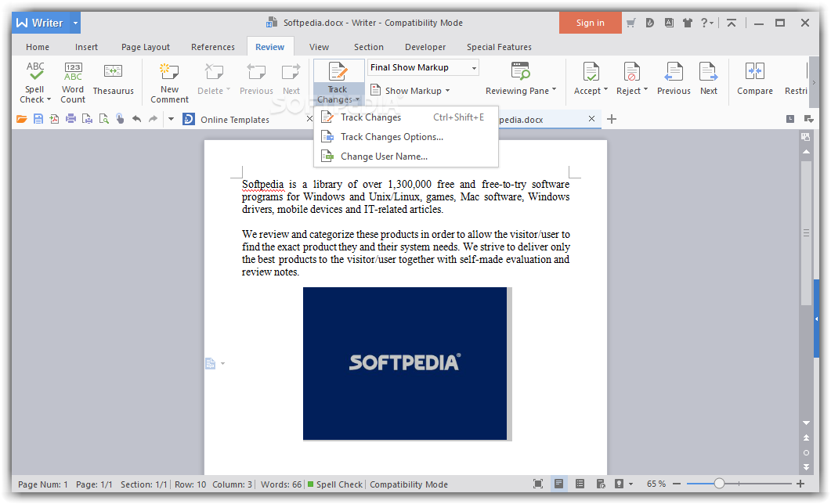
Task: Enable Track Changes from the menu
Action: tap(370, 117)
